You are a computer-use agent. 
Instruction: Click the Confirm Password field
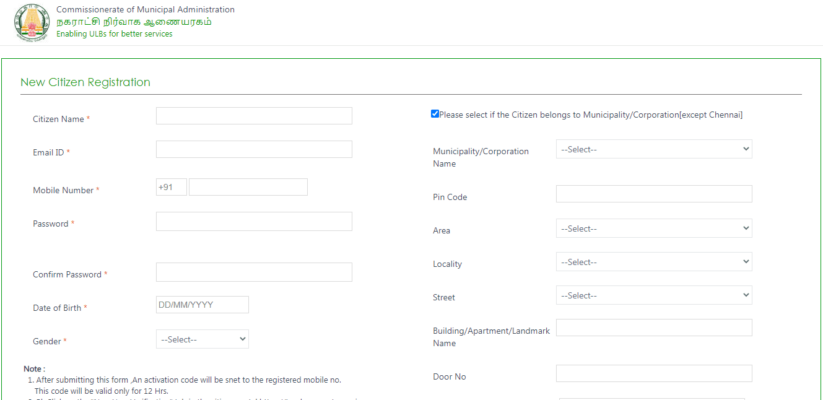click(254, 272)
